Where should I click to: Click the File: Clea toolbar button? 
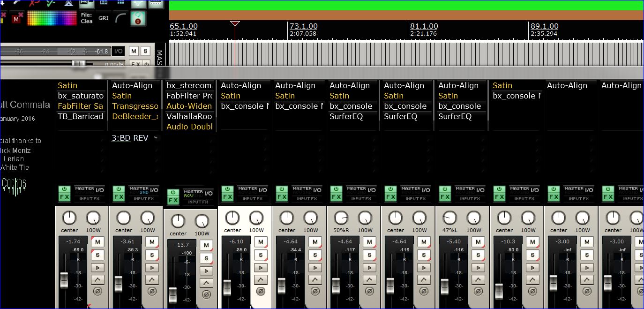pos(87,18)
